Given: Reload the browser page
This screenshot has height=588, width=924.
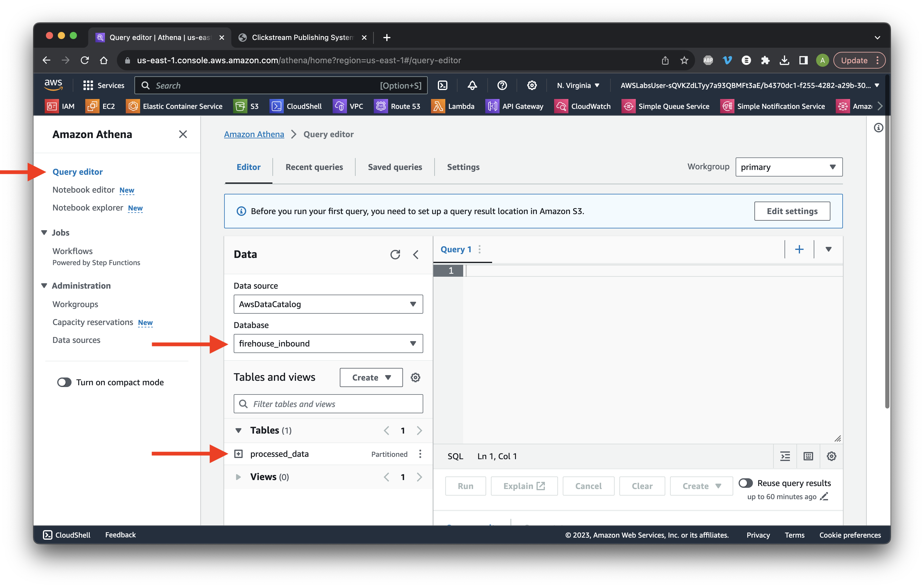Looking at the screenshot, I should click(84, 60).
